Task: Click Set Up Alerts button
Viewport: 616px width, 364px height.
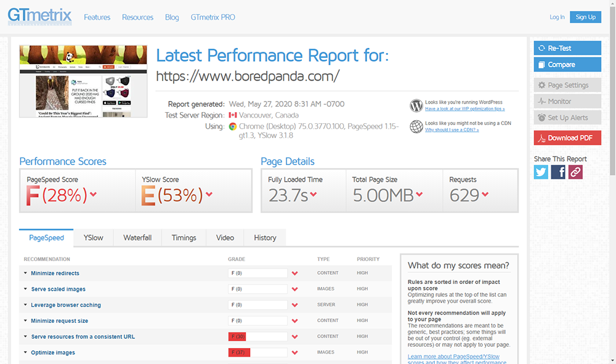Action: click(567, 118)
